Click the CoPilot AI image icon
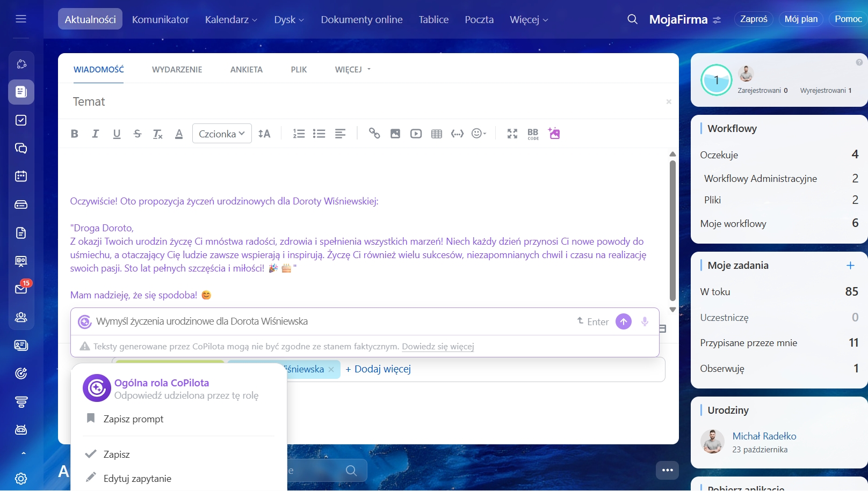 coord(554,134)
